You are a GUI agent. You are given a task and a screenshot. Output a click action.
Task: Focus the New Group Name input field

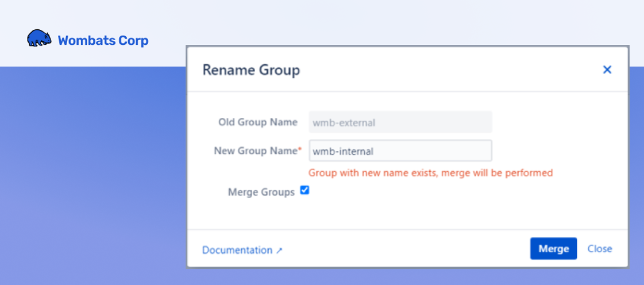[431, 152]
